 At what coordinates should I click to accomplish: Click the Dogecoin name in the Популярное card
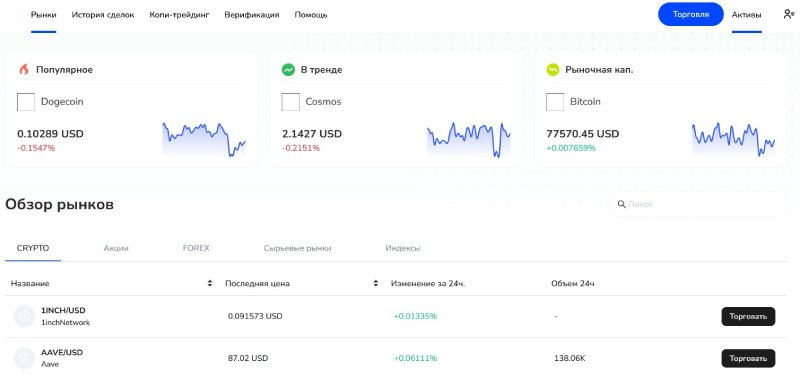point(62,102)
